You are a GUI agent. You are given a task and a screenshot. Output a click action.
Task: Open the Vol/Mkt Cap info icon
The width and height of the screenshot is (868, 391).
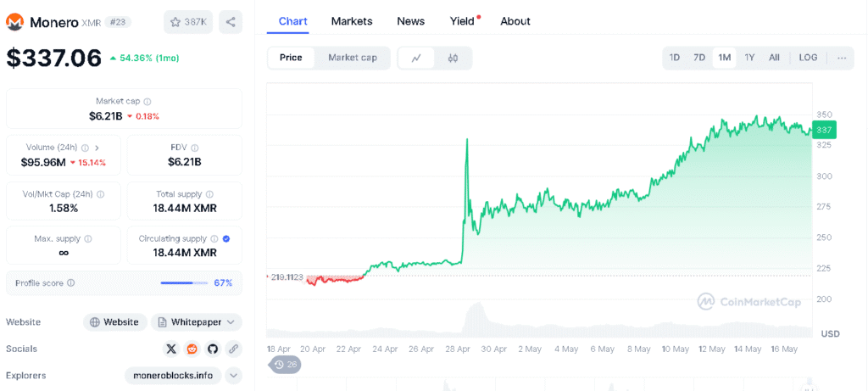(100, 194)
